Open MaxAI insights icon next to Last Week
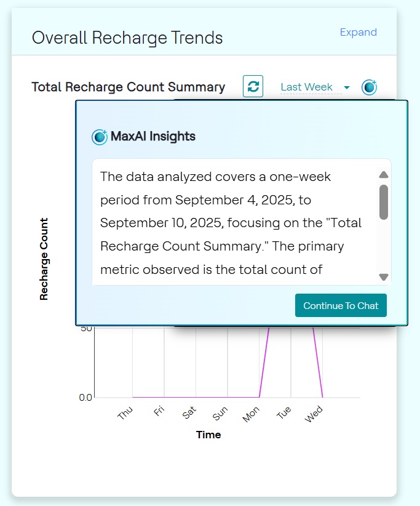 coord(369,87)
